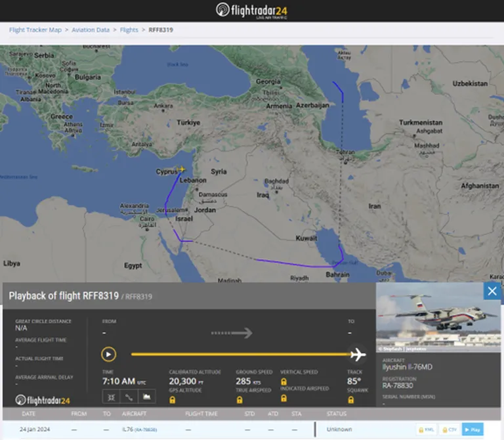Image resolution: width=504 pixels, height=440 pixels.
Task: Toggle the route line icon under the time
Action: 129,397
